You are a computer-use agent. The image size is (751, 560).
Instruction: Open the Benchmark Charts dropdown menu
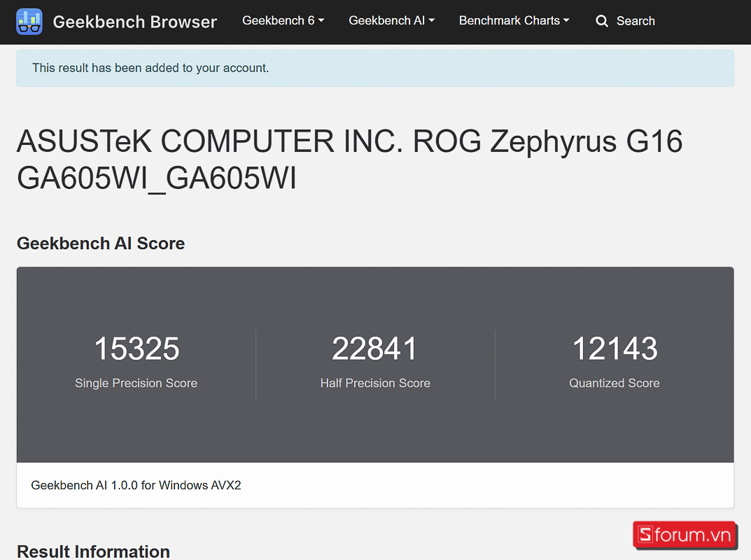[514, 20]
